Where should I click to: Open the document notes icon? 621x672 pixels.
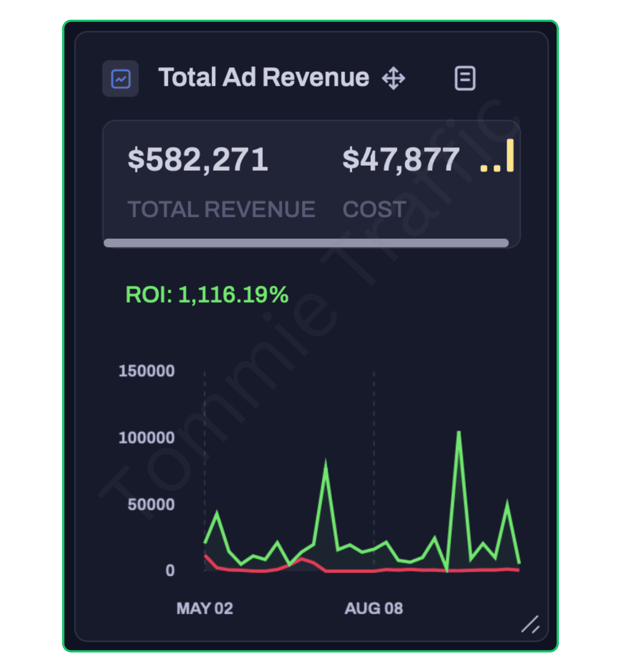[x=465, y=78]
